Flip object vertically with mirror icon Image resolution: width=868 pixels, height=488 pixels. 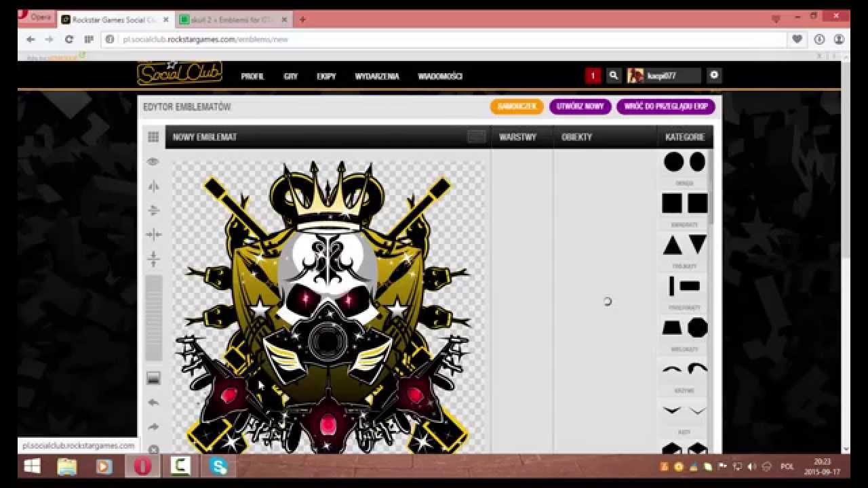coord(153,210)
